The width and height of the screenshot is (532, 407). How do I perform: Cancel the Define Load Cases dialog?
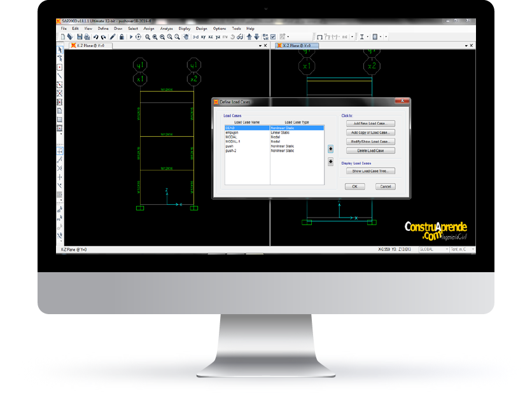[x=386, y=186]
